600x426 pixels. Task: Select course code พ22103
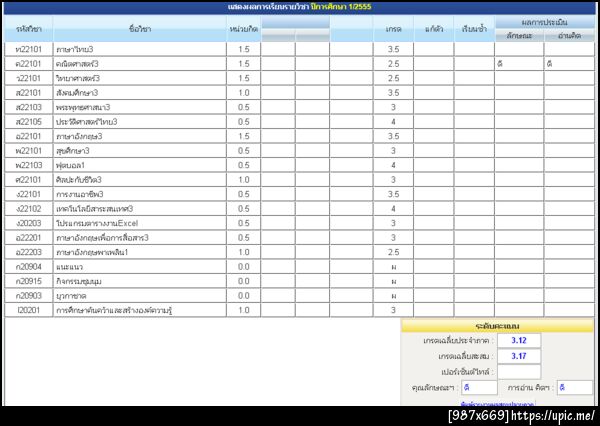coord(29,165)
